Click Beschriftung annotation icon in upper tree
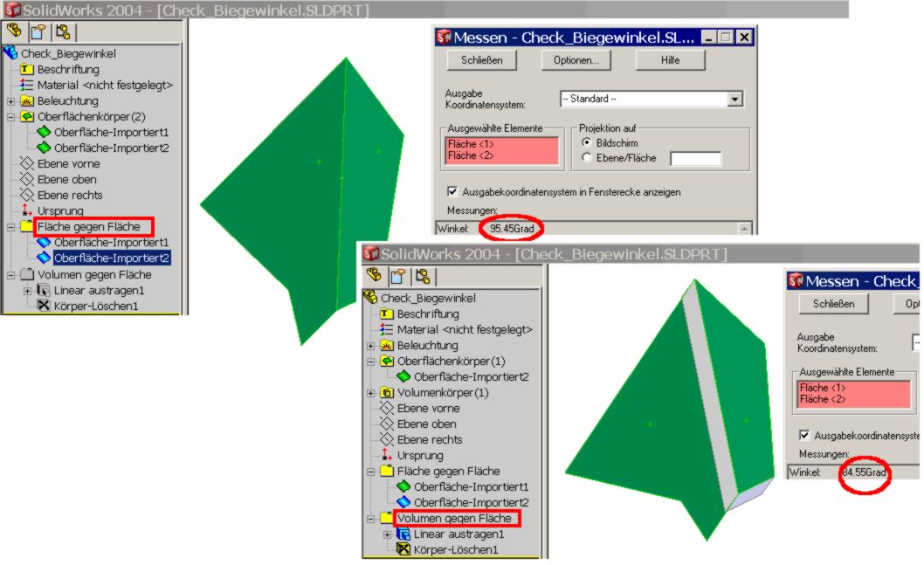Viewport: 924px width, 565px height. (x=27, y=70)
